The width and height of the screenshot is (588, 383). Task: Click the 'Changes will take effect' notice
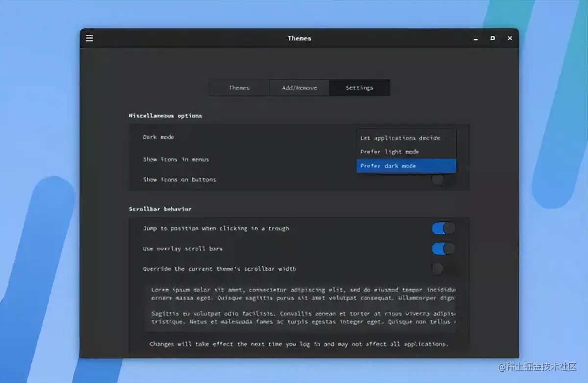click(299, 344)
